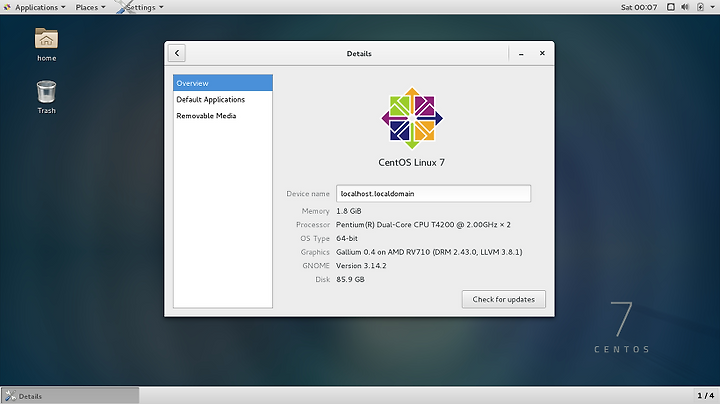Click the GNOME Version 3.14.2 text
The width and height of the screenshot is (720, 404).
point(361,266)
